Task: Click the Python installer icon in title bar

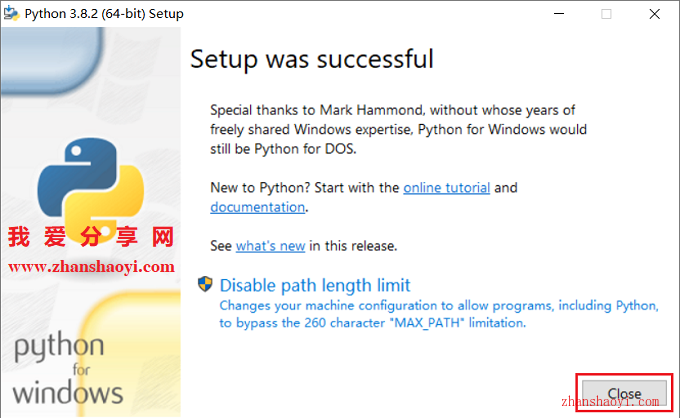Action: (x=11, y=13)
